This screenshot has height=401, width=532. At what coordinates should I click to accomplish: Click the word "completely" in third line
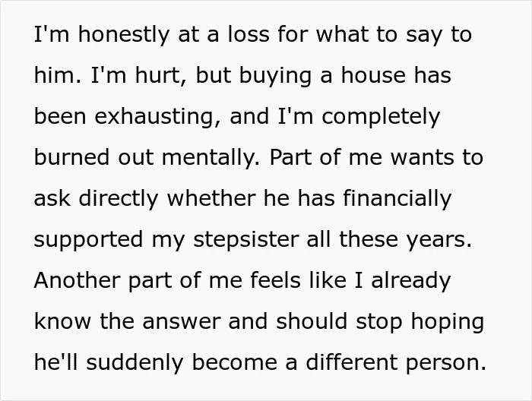coord(381,116)
